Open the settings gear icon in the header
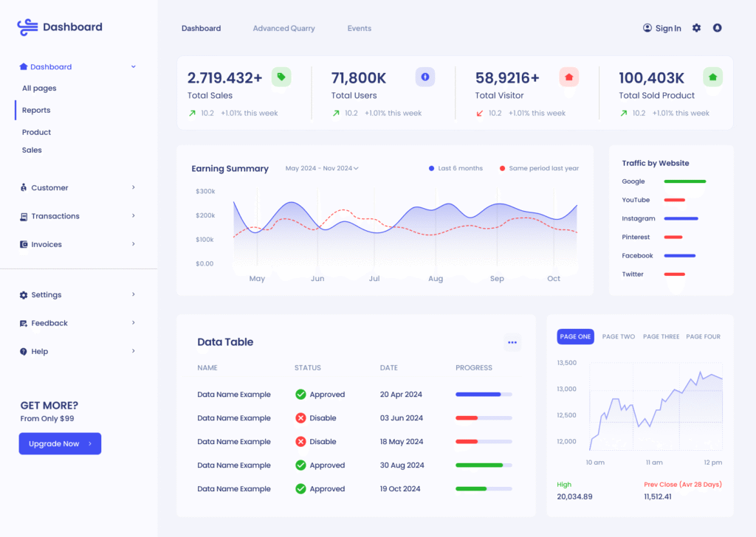The width and height of the screenshot is (756, 537). point(695,27)
